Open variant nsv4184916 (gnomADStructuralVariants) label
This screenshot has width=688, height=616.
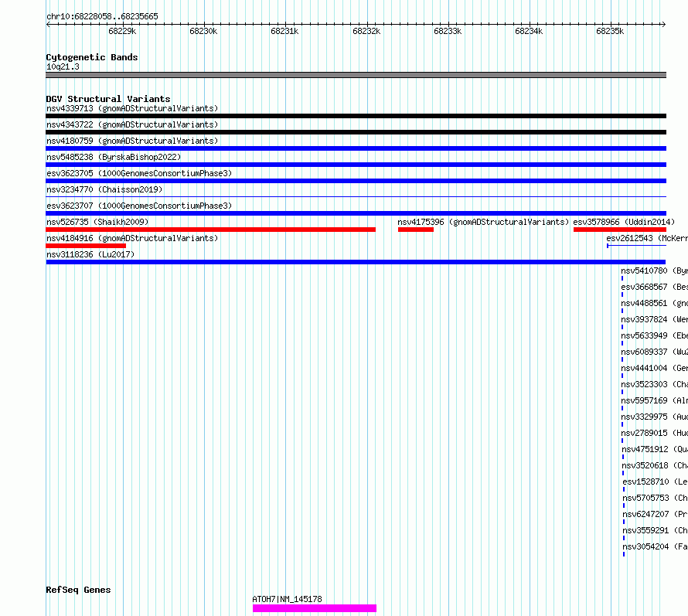point(132,238)
